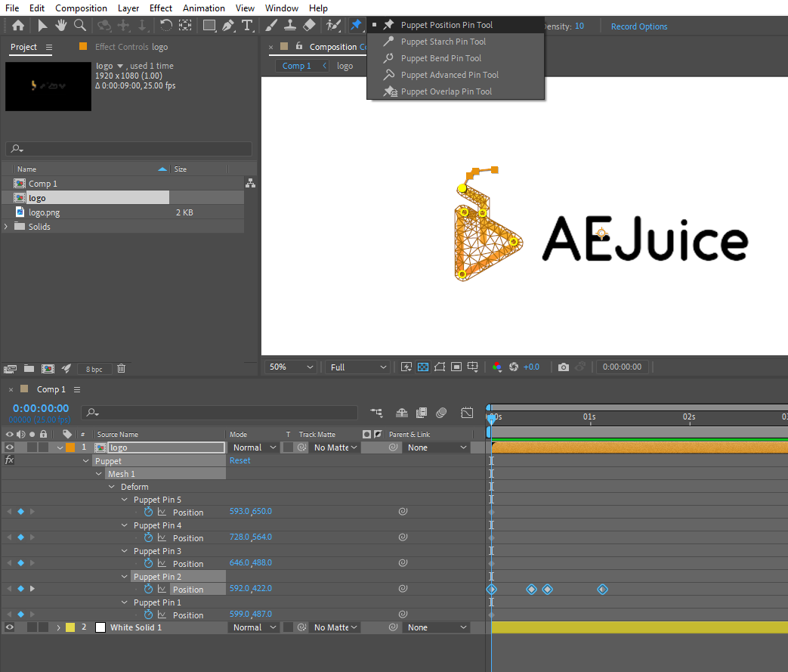
Task: Select the Rotation tool
Action: (166, 25)
